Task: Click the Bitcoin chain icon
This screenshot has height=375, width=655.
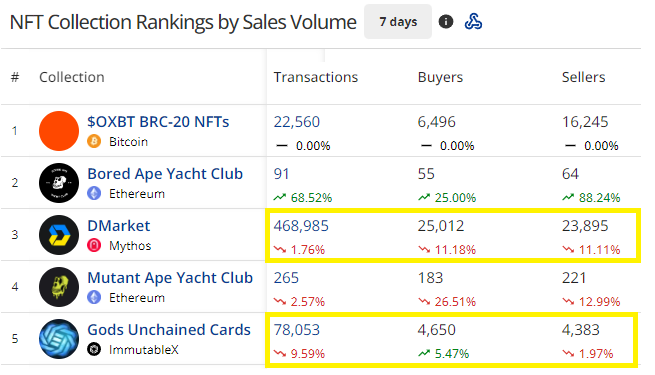Action: (94, 142)
